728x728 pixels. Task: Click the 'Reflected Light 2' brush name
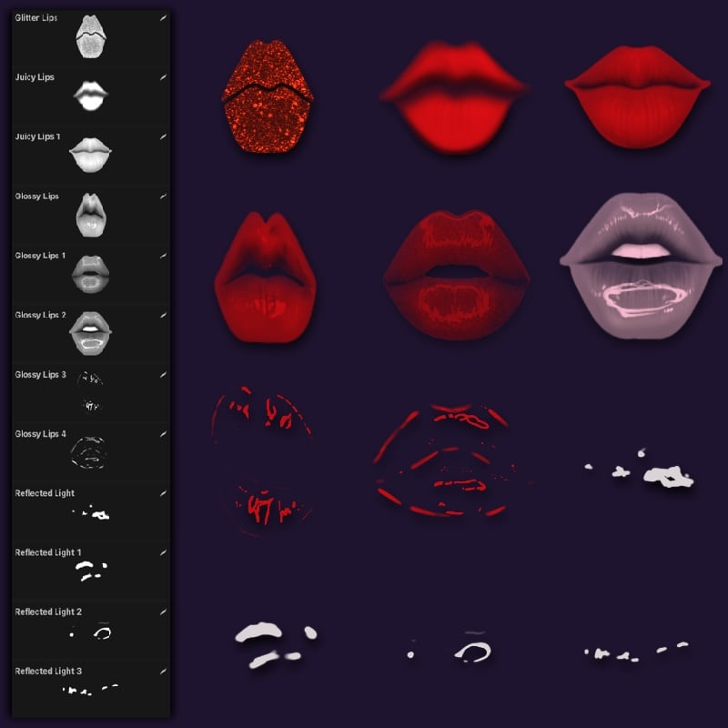48,612
